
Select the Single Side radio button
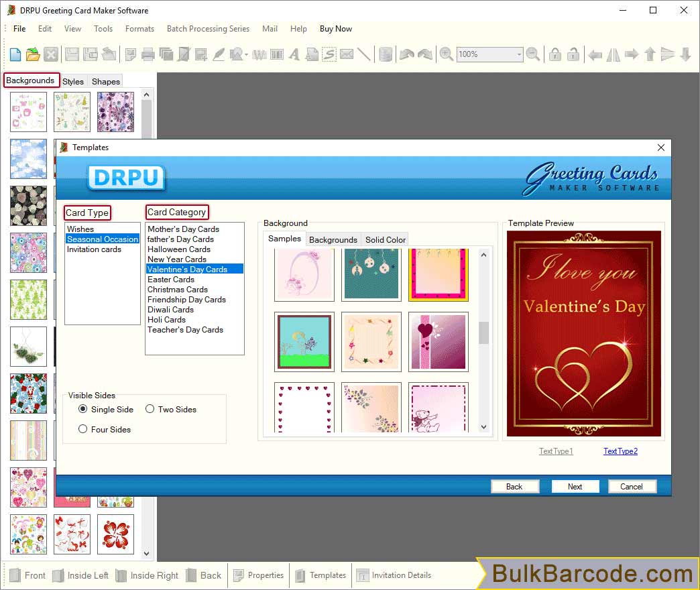tap(82, 409)
